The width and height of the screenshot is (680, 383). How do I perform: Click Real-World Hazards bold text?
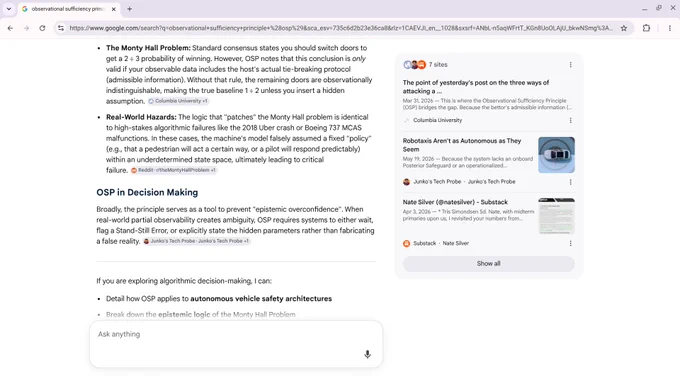(141, 117)
